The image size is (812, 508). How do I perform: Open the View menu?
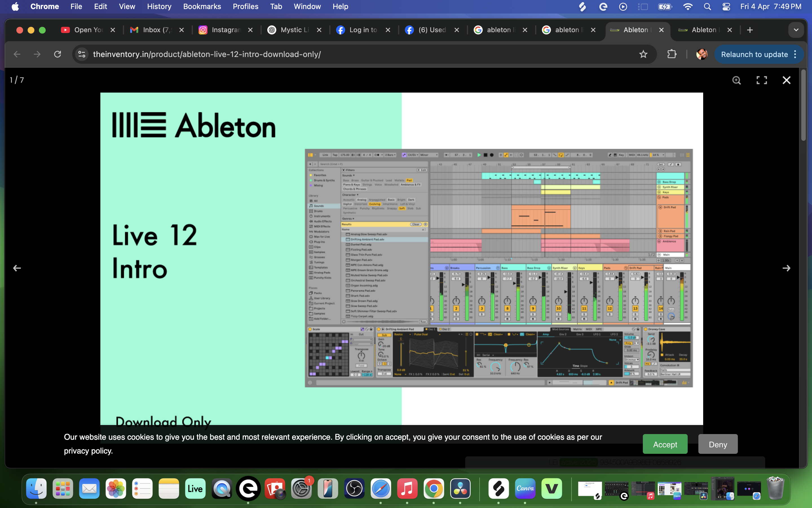(127, 6)
